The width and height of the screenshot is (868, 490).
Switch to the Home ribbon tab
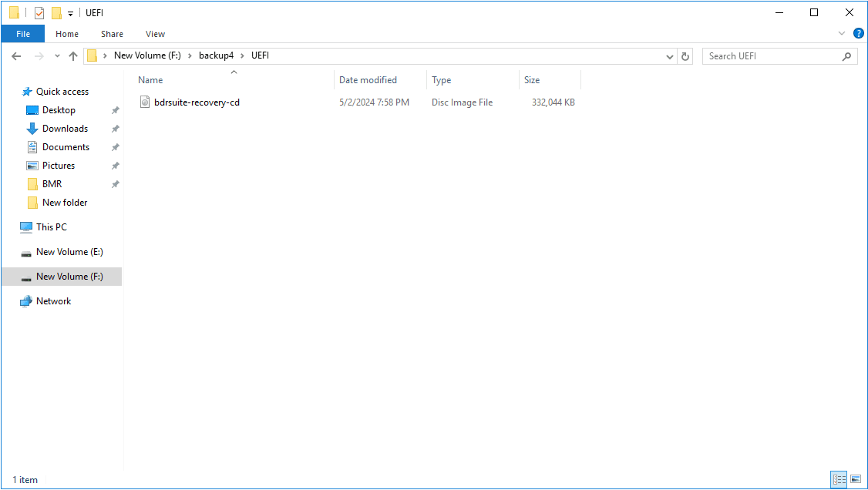click(x=67, y=34)
